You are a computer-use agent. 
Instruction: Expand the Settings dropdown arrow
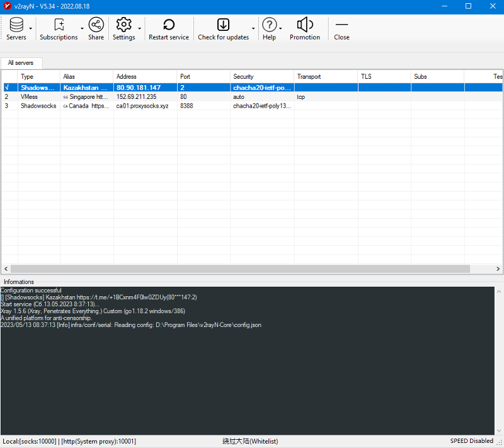coord(139,28)
